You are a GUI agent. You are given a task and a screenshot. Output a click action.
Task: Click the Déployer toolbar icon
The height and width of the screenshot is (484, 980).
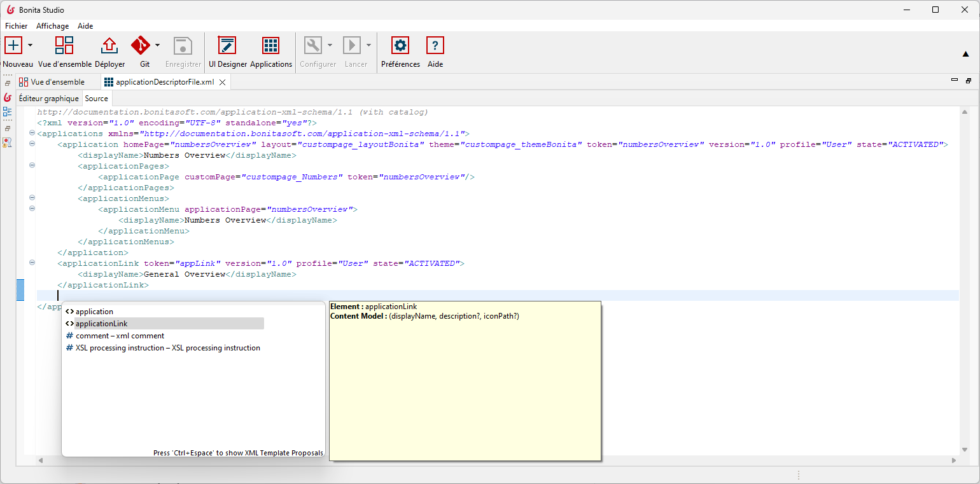click(x=109, y=45)
